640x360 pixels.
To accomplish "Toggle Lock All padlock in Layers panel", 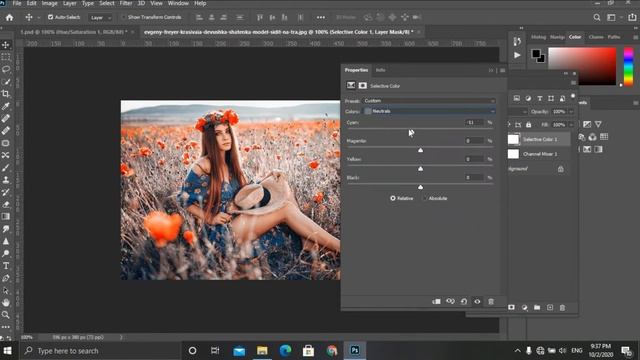I will coord(529,124).
